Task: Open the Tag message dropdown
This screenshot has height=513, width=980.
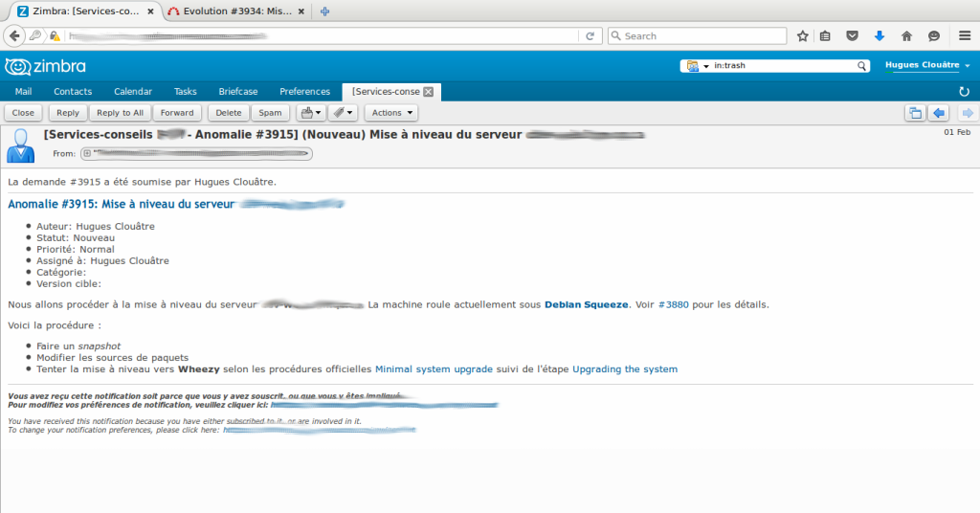Action: 343,113
